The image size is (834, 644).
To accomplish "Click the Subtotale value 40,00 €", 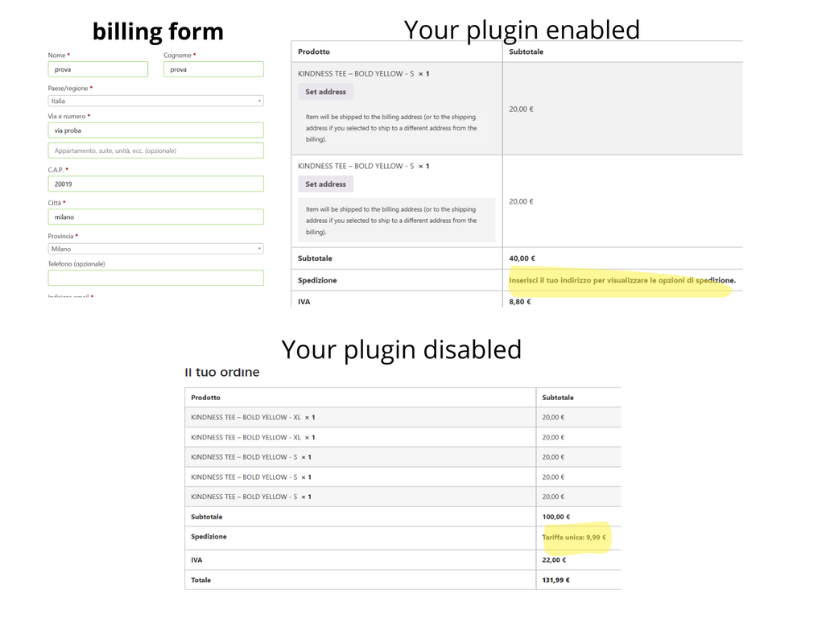I will tap(522, 258).
